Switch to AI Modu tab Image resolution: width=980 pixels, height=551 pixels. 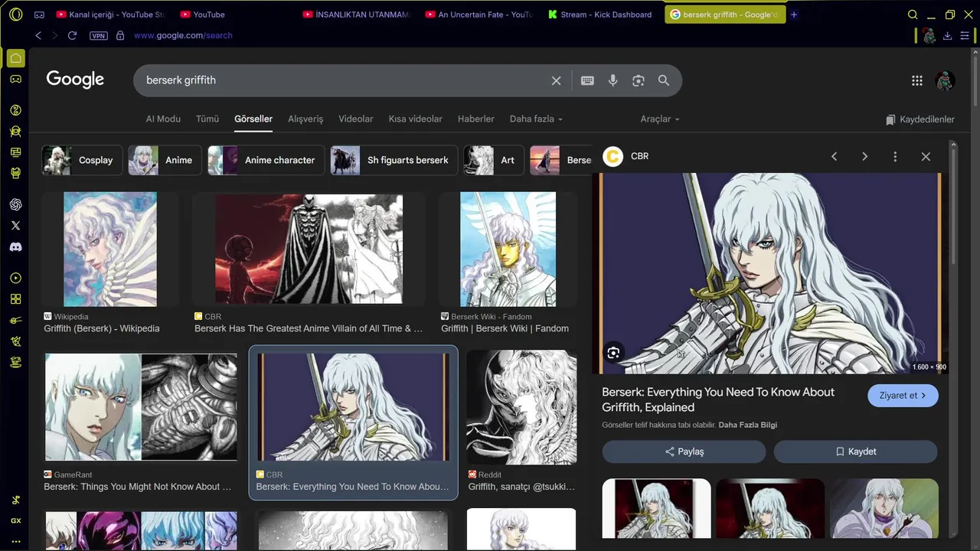coord(163,119)
